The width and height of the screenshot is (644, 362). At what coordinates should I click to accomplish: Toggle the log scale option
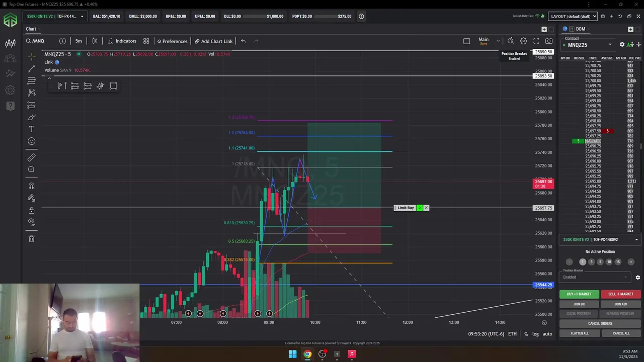pyautogui.click(x=535, y=334)
